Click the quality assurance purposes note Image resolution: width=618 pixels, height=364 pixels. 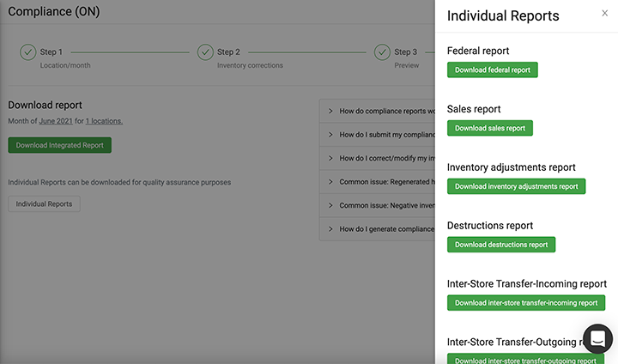pyautogui.click(x=119, y=183)
